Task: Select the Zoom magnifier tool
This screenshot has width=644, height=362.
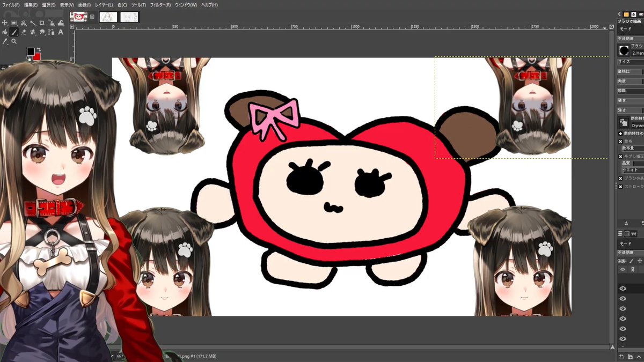Action: tap(14, 41)
